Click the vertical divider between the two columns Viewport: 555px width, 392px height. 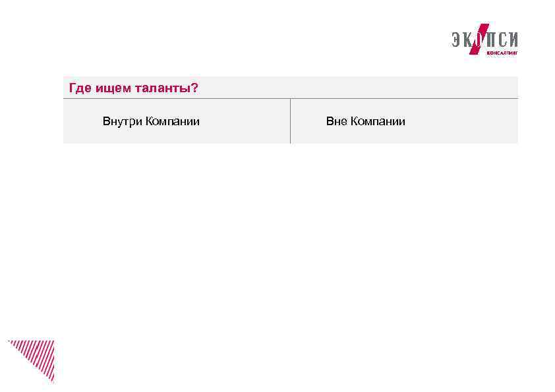coord(291,122)
